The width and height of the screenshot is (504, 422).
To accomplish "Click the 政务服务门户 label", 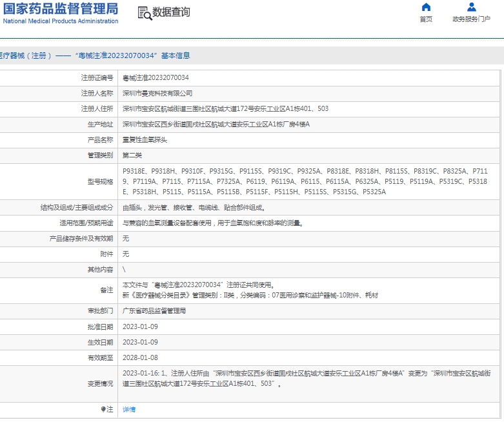I will click(x=472, y=19).
